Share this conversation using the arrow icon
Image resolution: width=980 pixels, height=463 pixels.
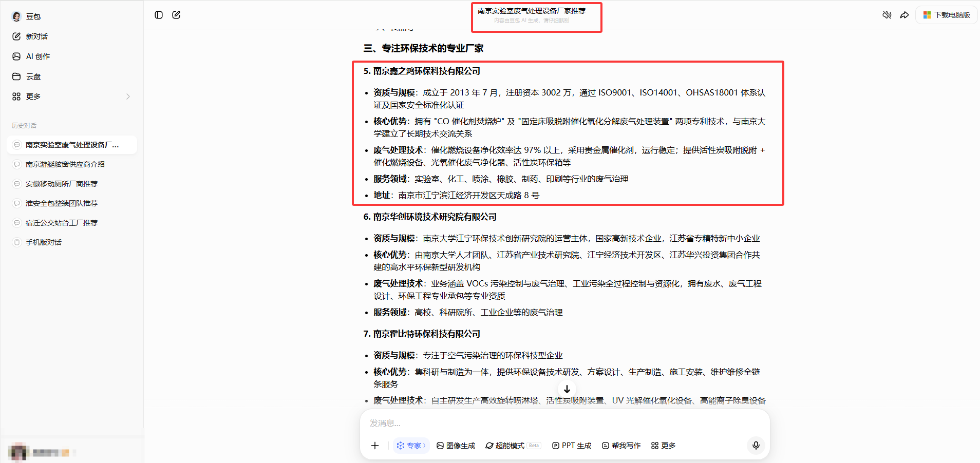point(904,15)
